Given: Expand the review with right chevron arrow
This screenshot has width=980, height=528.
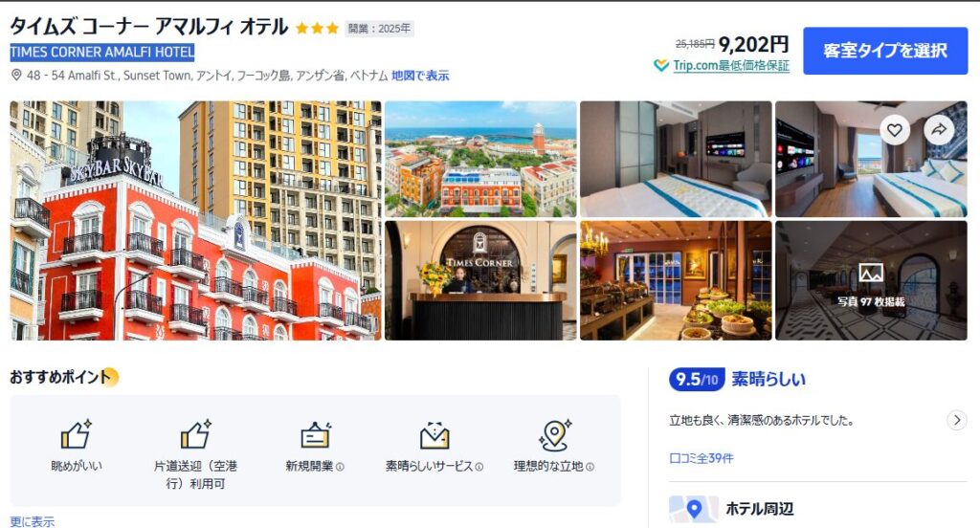Looking at the screenshot, I should (x=957, y=420).
